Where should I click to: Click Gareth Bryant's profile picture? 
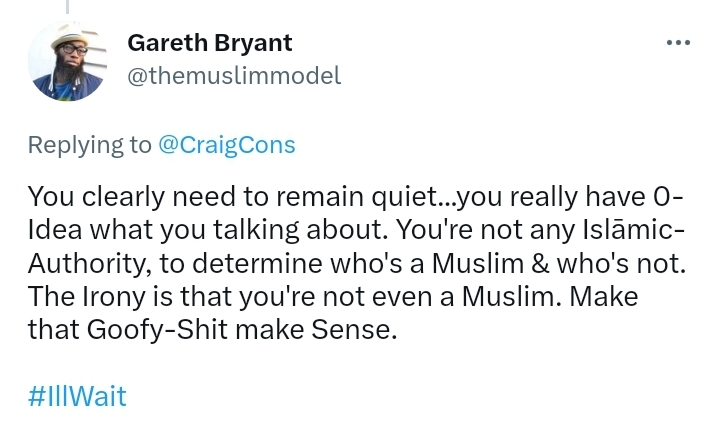67,62
